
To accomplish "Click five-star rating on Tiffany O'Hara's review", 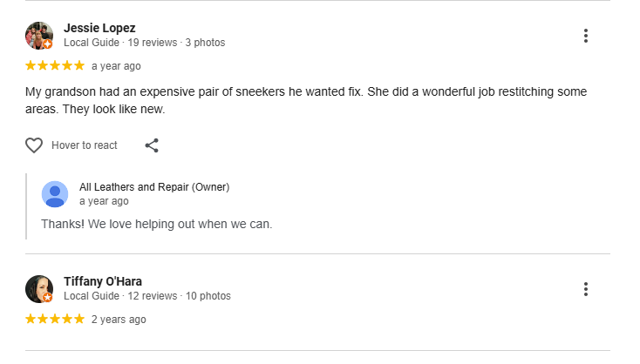I will click(55, 320).
